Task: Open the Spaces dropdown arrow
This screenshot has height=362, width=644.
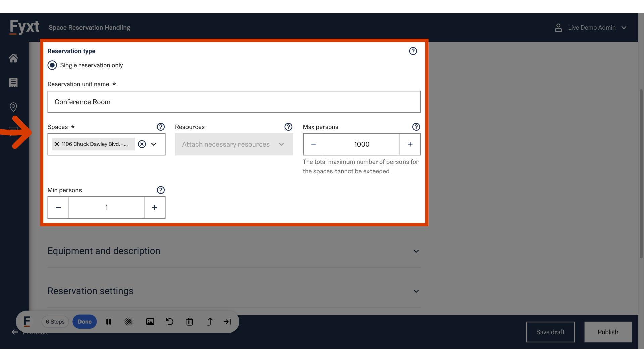Action: [154, 144]
